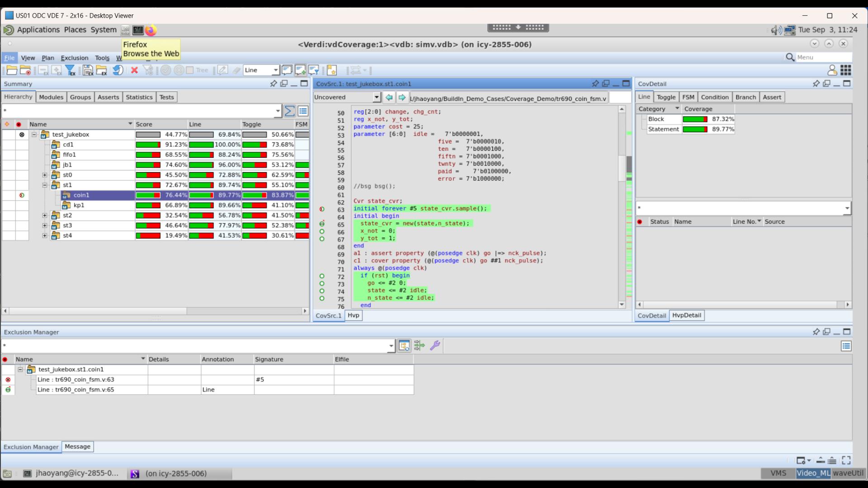868x488 pixels.
Task: Switch to the Message tab
Action: (x=77, y=446)
